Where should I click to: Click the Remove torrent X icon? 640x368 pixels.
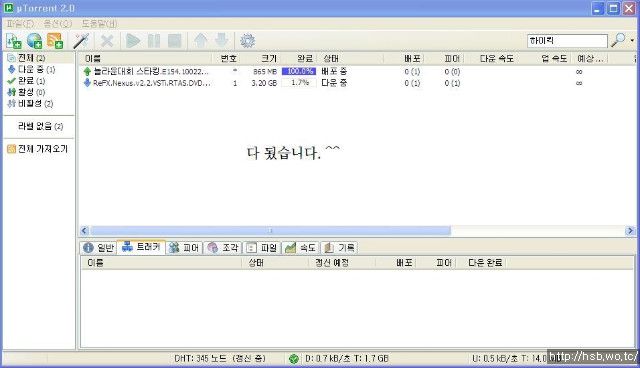point(107,41)
